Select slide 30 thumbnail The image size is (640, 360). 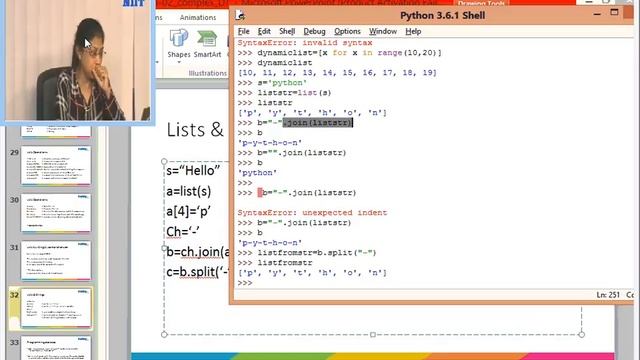click(56, 213)
